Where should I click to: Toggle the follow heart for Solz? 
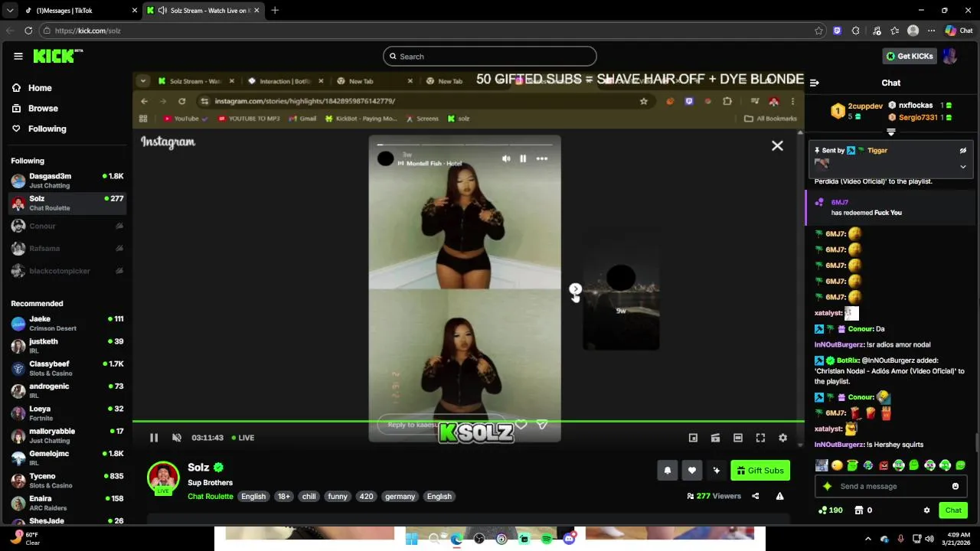[691, 471]
